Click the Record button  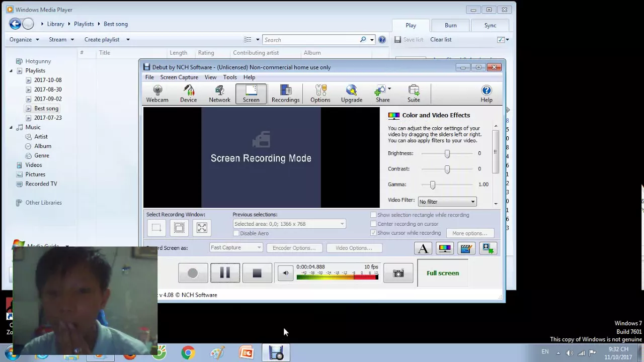193,273
